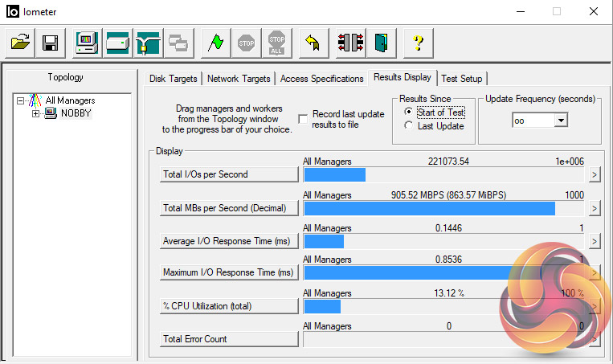Click arrow beside Total I/Os per Second bar

595,174
